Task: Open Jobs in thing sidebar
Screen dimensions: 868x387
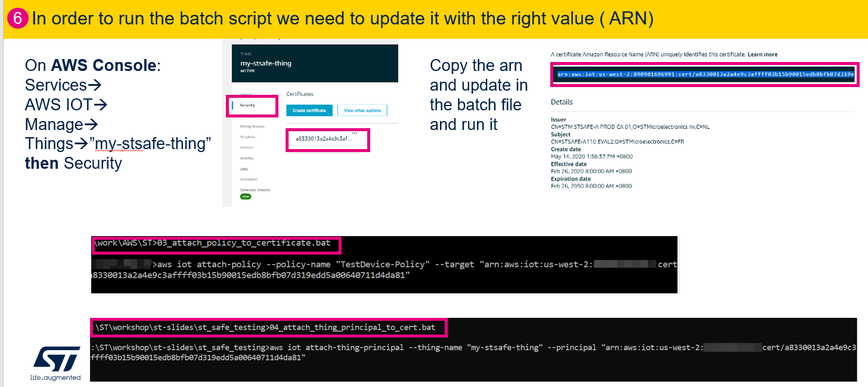Action: point(243,169)
